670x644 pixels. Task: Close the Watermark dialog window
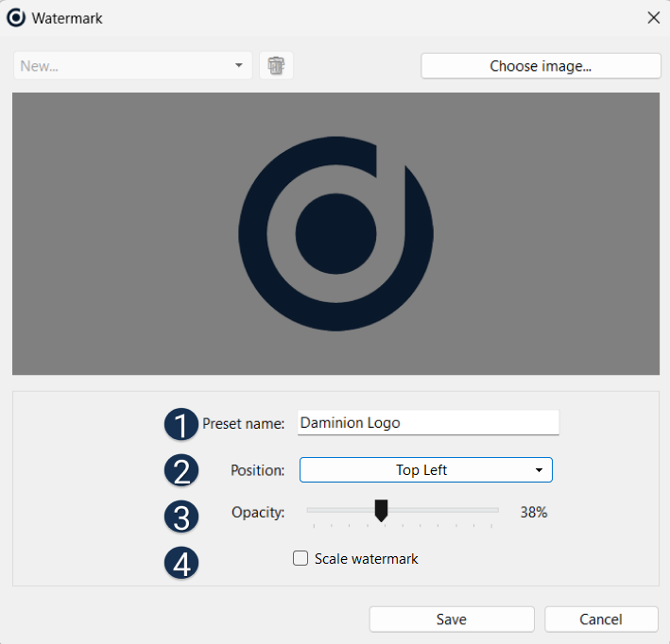coord(653,18)
